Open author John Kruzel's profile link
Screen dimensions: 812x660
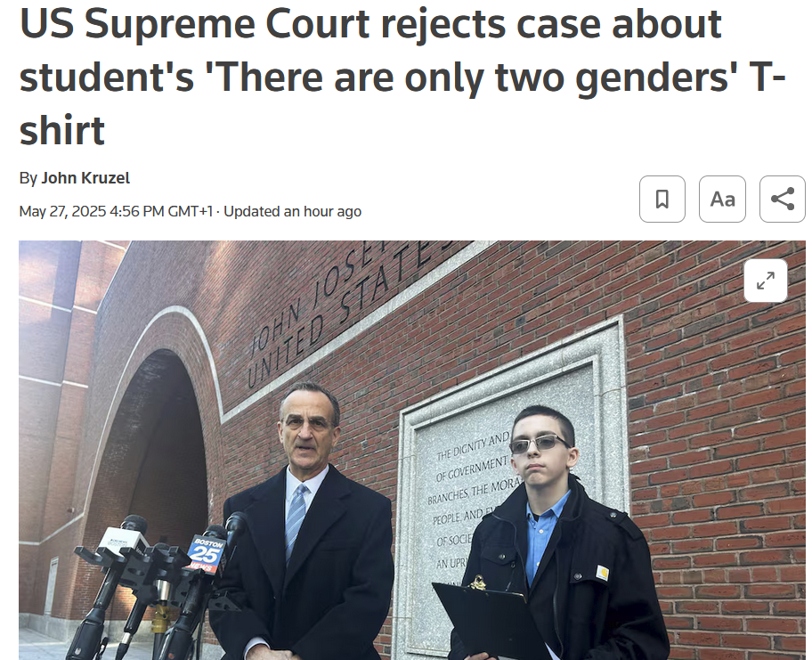pyautogui.click(x=85, y=178)
